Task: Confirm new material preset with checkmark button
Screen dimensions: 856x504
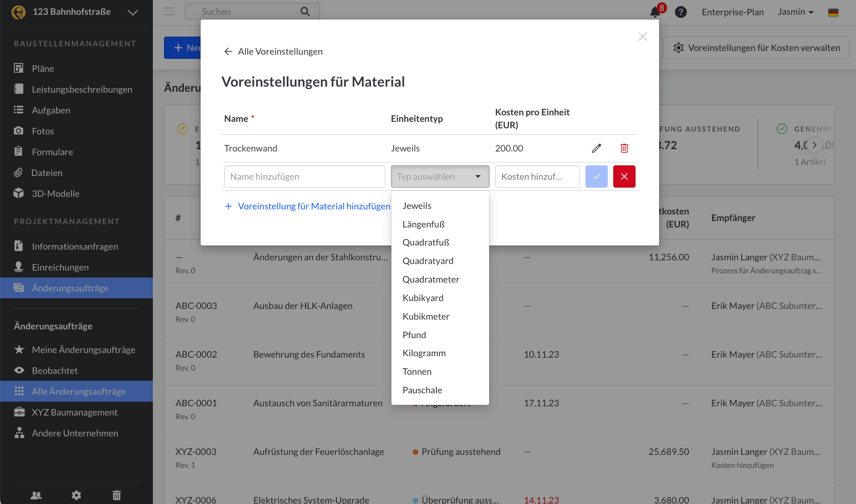Action: coord(597,176)
